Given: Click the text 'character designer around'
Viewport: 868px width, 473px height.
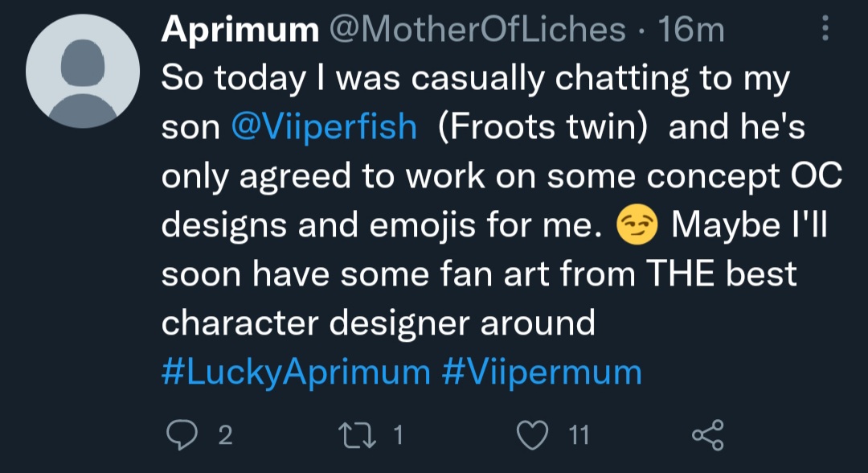Looking at the screenshot, I should pyautogui.click(x=378, y=323).
